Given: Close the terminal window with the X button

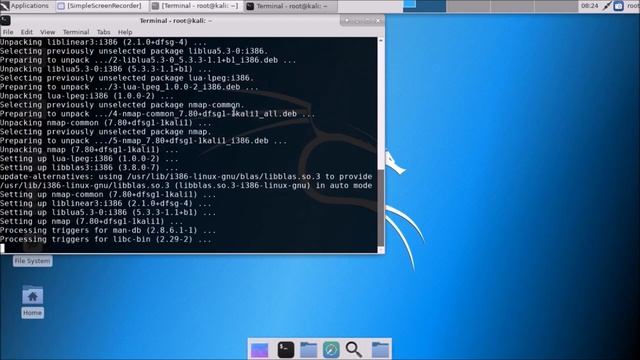Looking at the screenshot, I should tap(378, 20).
